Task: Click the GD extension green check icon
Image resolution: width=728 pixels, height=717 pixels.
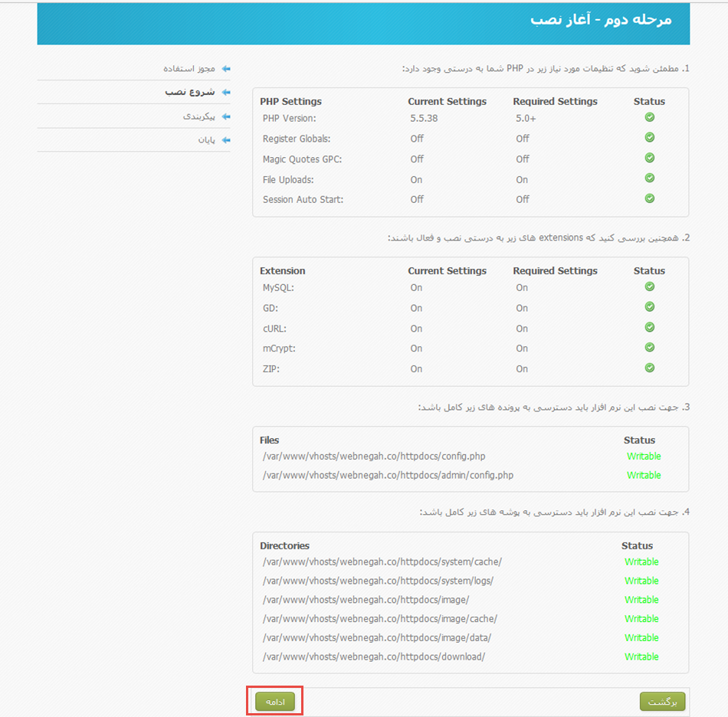Action: (x=649, y=307)
